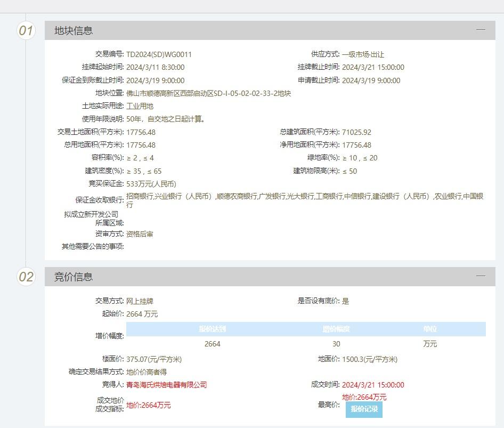Collapse the 竞价信息 section with the dash icon
The image size is (504, 428).
coord(481,276)
